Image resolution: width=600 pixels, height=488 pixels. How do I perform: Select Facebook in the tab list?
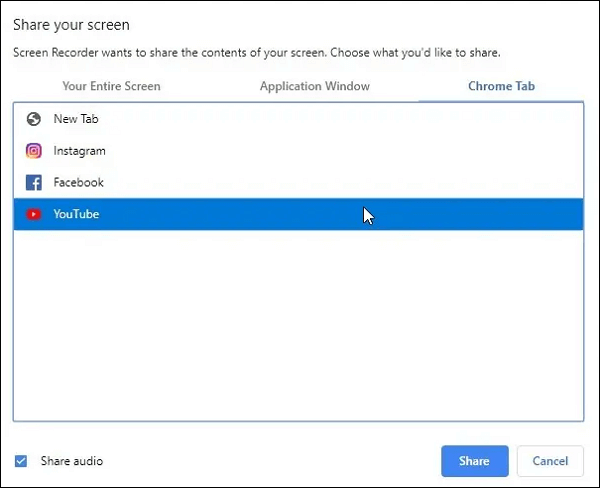(78, 183)
